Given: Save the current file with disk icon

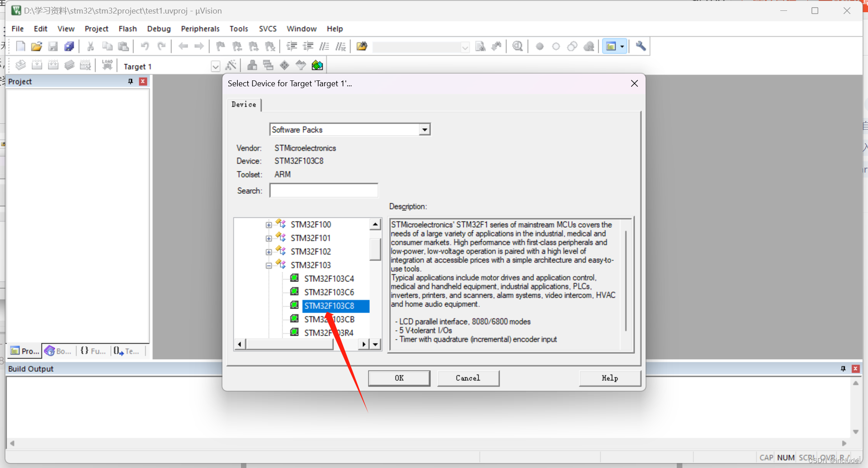Looking at the screenshot, I should [53, 46].
